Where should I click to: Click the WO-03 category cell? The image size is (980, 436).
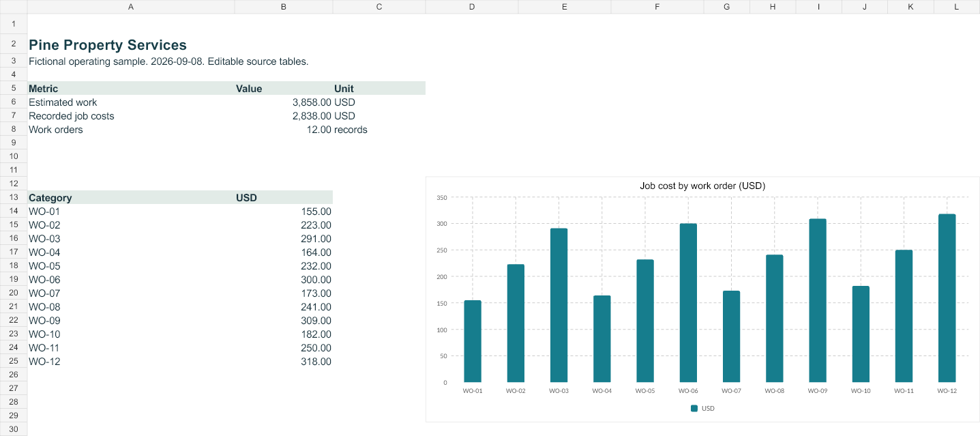131,238
